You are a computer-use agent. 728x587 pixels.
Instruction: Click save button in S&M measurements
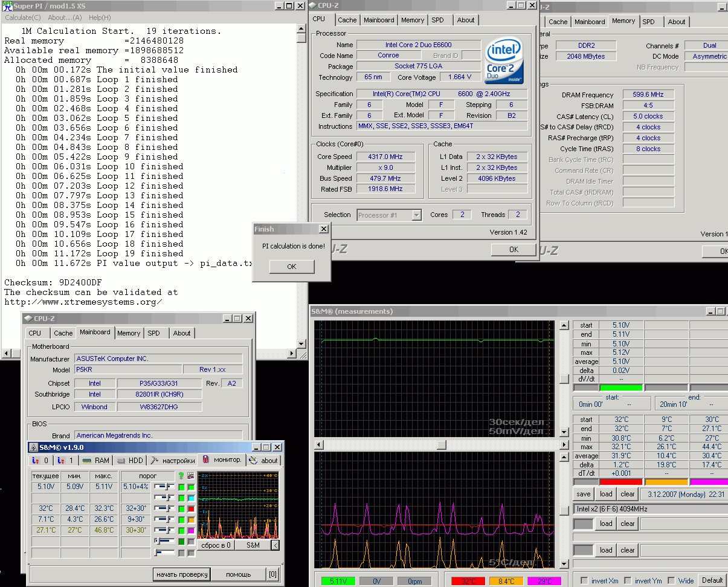(x=583, y=494)
